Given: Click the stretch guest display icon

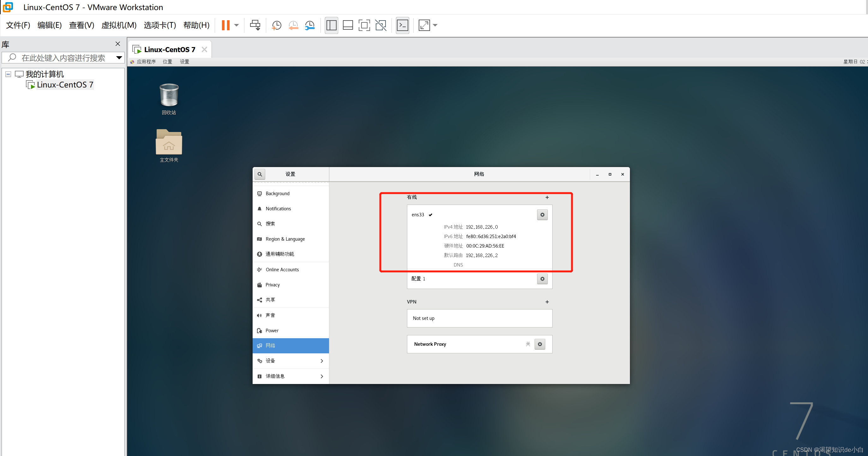Looking at the screenshot, I should coord(424,25).
